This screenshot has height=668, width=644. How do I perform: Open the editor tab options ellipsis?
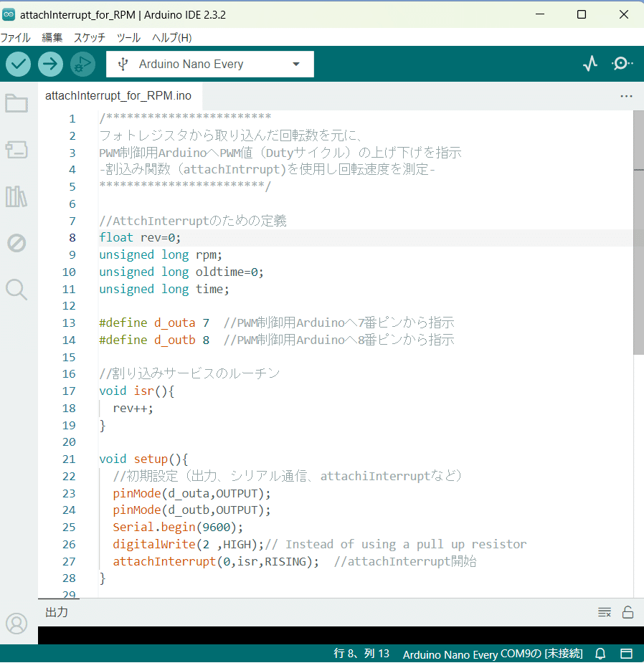pyautogui.click(x=626, y=96)
